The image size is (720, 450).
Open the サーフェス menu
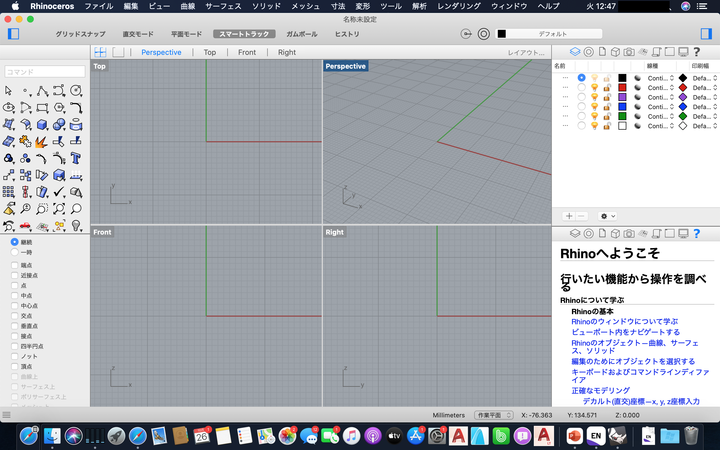click(223, 6)
